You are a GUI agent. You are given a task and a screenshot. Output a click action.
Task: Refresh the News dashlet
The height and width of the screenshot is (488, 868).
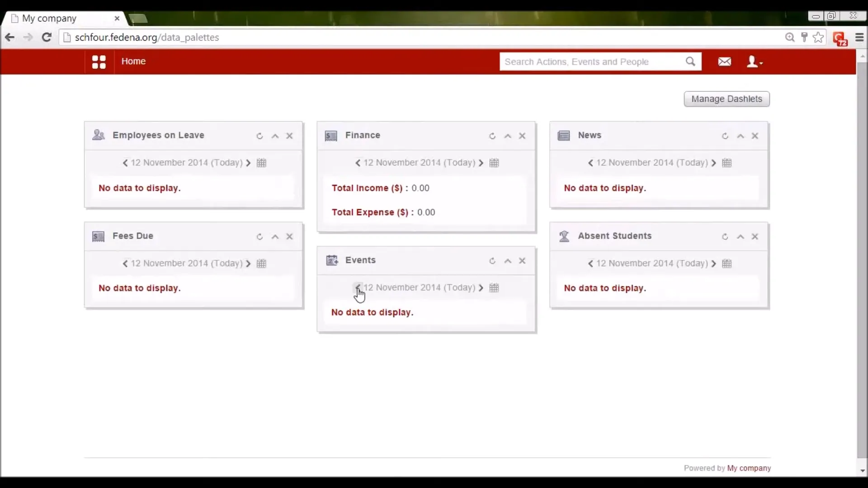click(725, 136)
